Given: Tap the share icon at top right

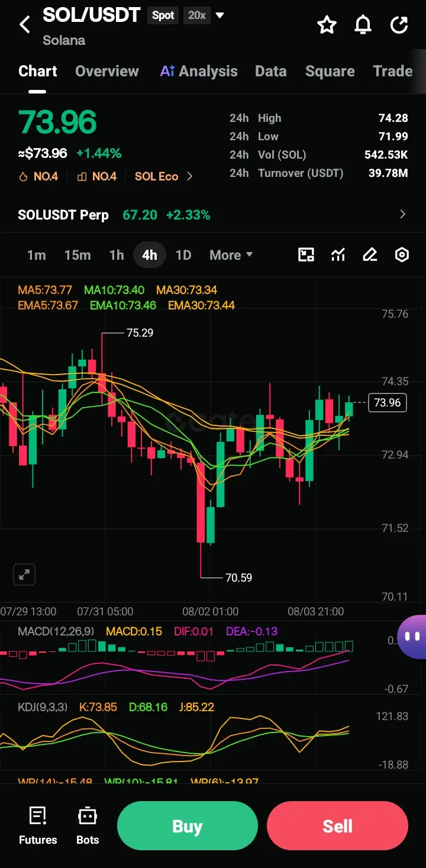Looking at the screenshot, I should click(x=399, y=25).
